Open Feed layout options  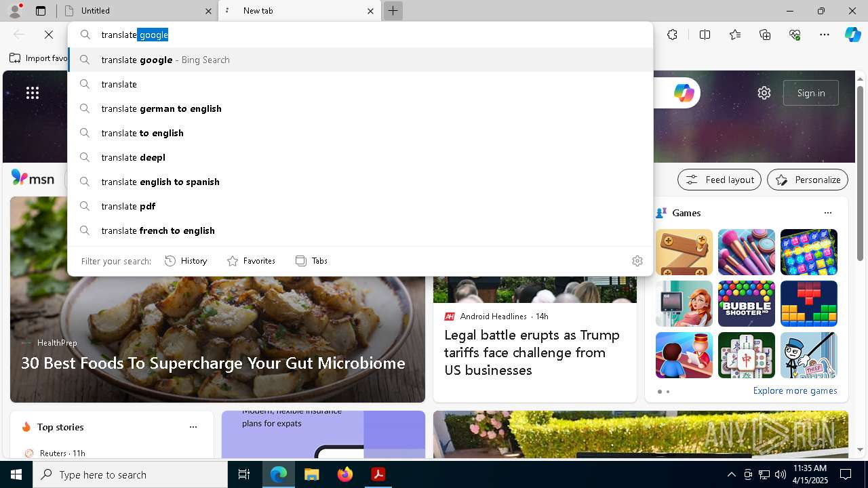(719, 180)
